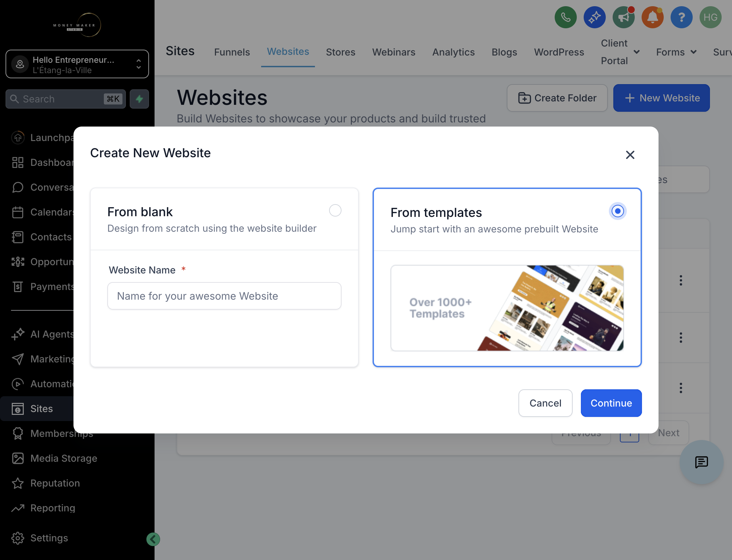Expand the Forms dropdown menu
Screen dimensions: 732x560
coord(676,52)
